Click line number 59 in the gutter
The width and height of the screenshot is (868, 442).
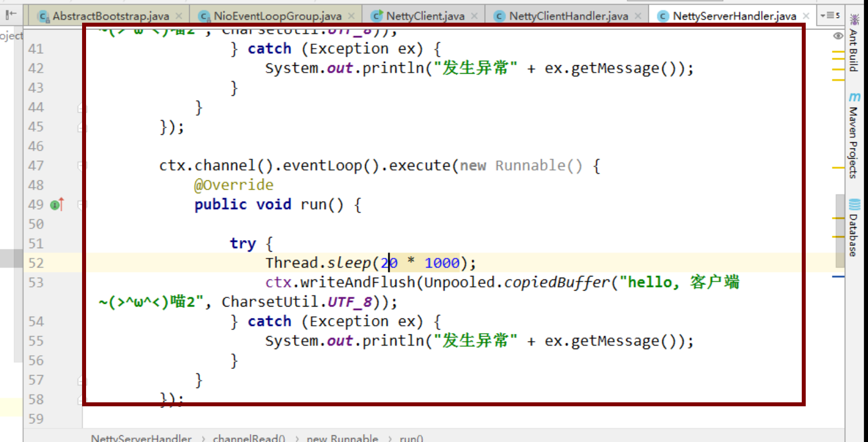[x=36, y=419]
